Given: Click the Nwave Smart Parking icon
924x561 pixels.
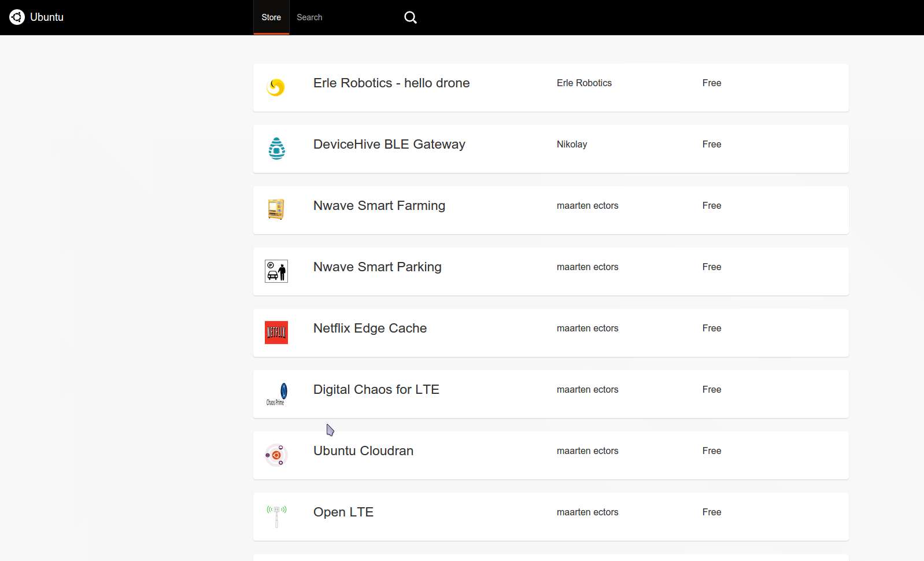Looking at the screenshot, I should click(x=276, y=271).
